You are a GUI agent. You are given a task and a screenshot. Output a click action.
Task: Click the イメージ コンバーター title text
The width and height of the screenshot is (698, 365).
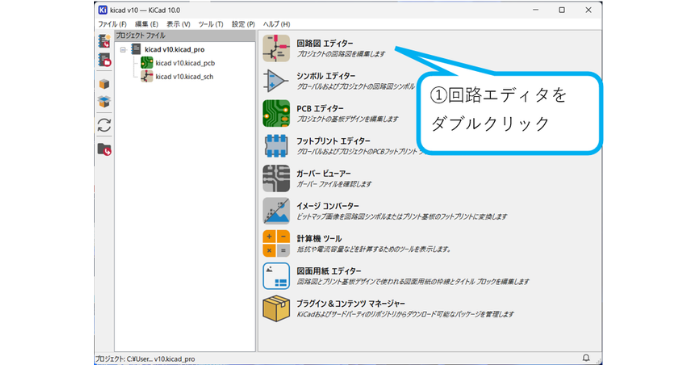click(328, 206)
